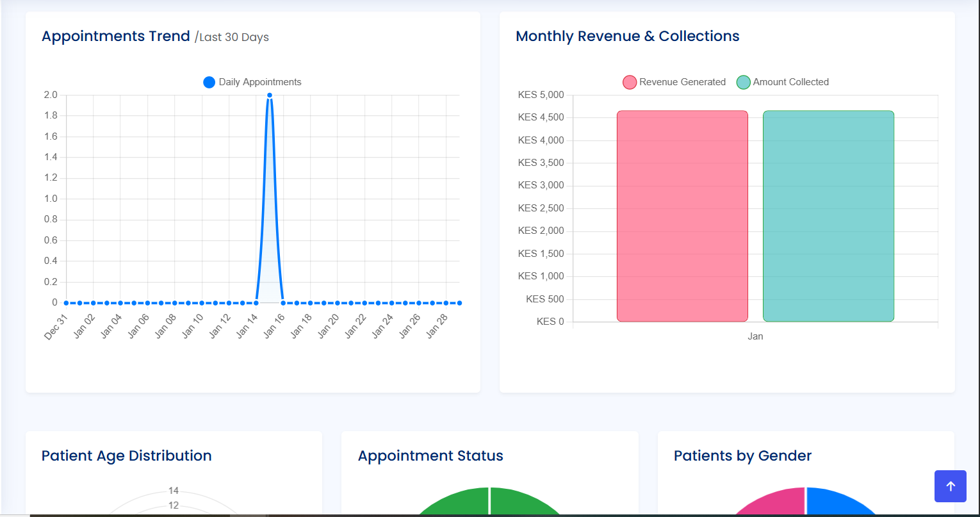980x517 pixels.
Task: Click the scroll-to-top arrow button
Action: [x=951, y=486]
